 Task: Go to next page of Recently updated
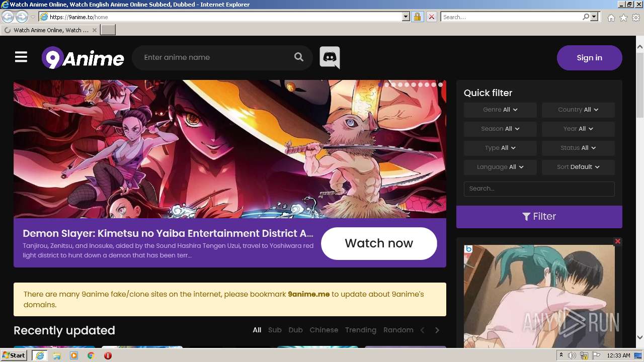click(x=437, y=330)
